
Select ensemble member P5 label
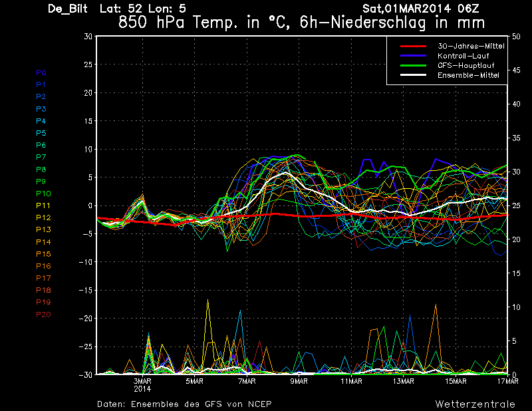pos(41,133)
